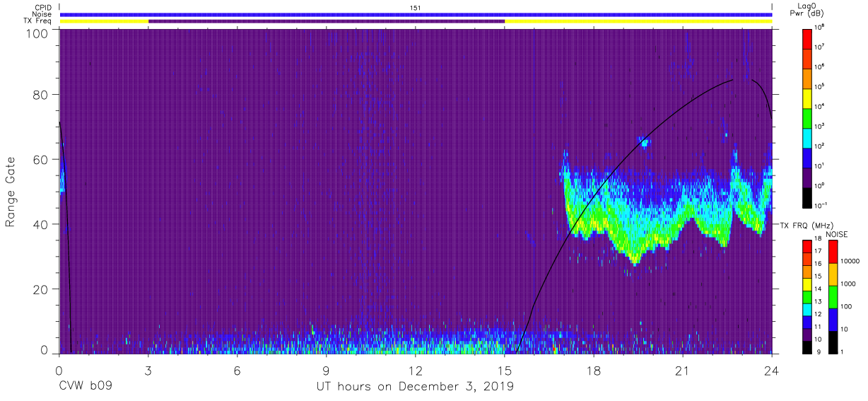Viewport: 868px width, 401px height.
Task: Click the Noise label above the plot
Action: 42,14
